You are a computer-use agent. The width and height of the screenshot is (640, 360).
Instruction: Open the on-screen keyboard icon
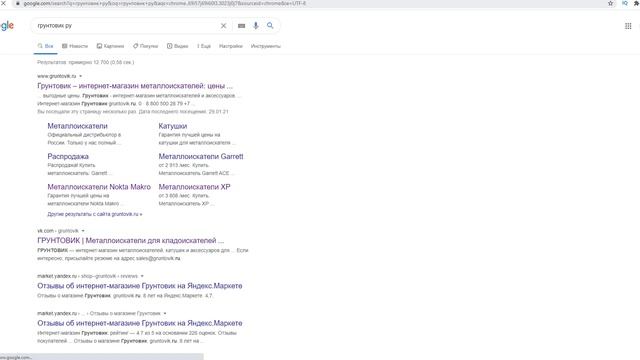(x=242, y=26)
